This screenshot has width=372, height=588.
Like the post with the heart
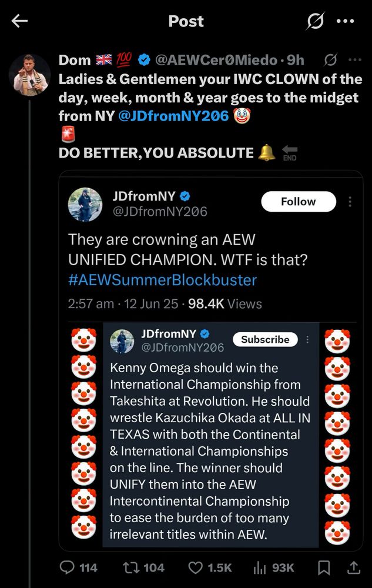pyautogui.click(x=195, y=567)
